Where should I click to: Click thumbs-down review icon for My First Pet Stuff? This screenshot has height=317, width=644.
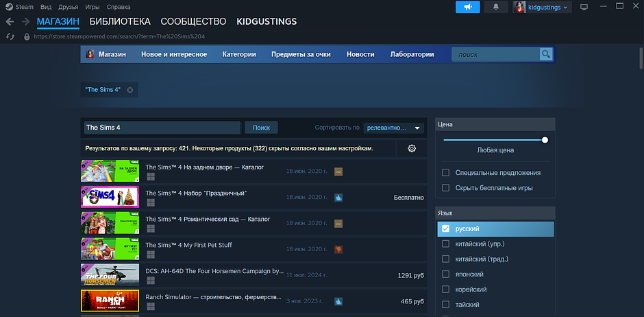coord(338,249)
